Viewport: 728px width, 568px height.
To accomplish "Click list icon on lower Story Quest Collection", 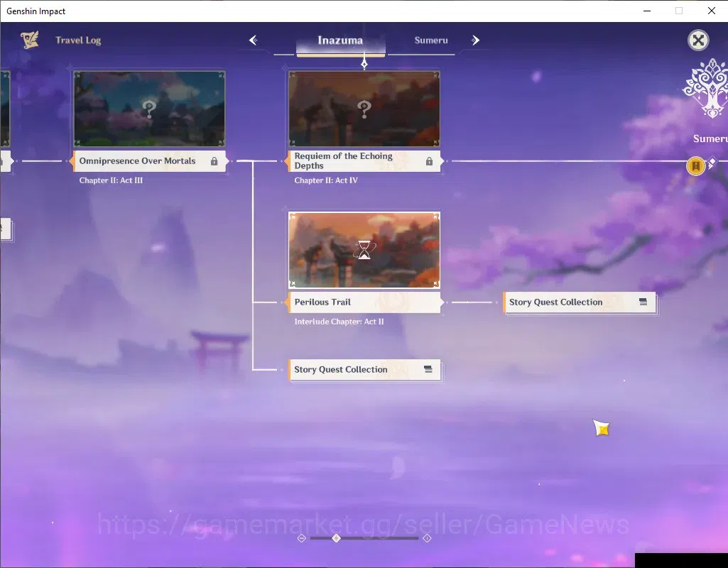I will click(x=428, y=369).
